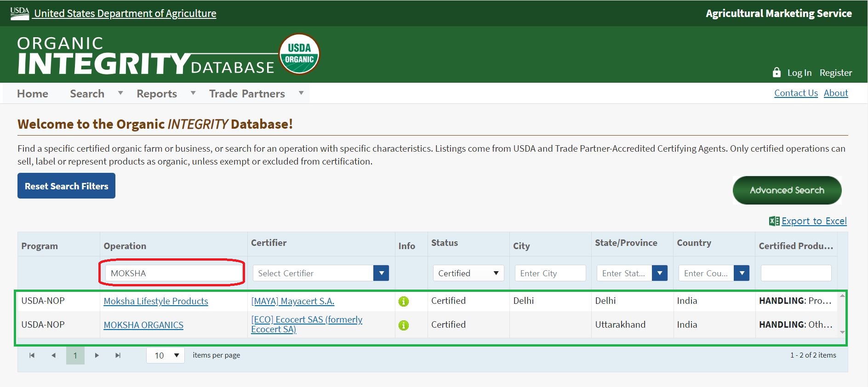Go to previous page of results
This screenshot has height=387, width=868.
coord(53,355)
